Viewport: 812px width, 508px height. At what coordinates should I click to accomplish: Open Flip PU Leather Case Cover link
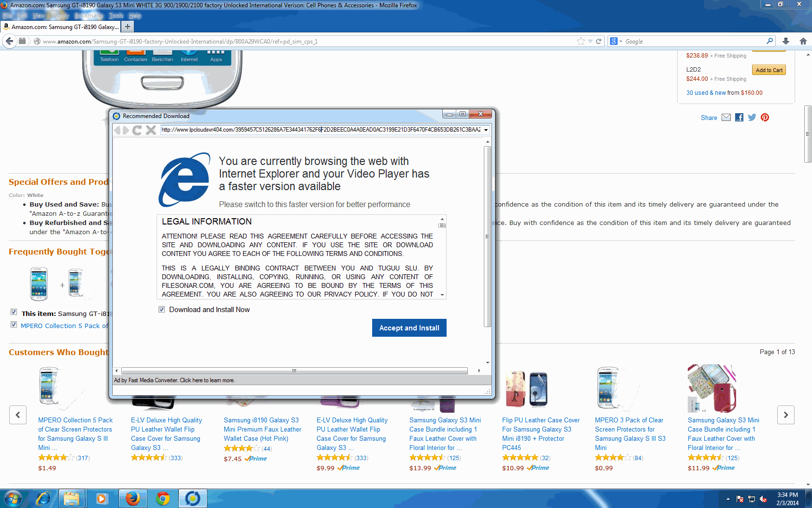point(541,434)
